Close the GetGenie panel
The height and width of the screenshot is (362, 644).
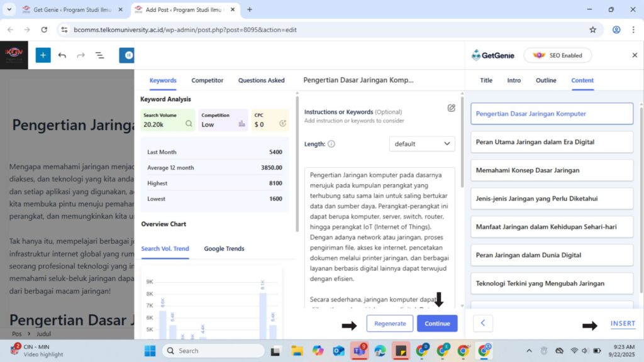pos(635,55)
